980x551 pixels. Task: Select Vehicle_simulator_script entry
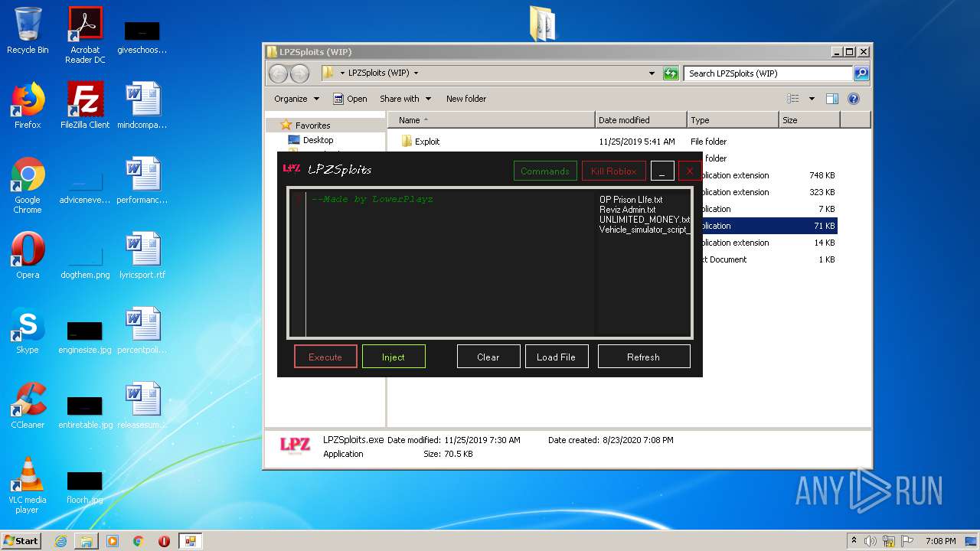point(644,230)
